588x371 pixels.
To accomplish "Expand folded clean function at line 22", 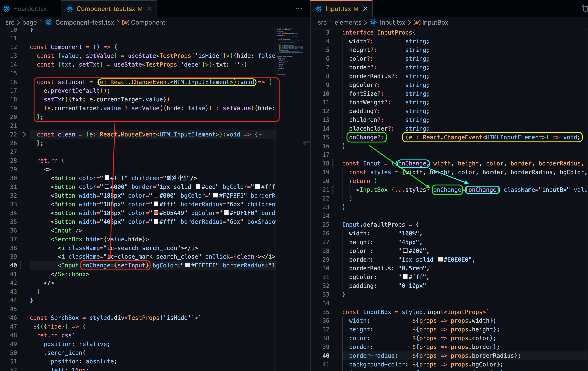I will click(24, 134).
